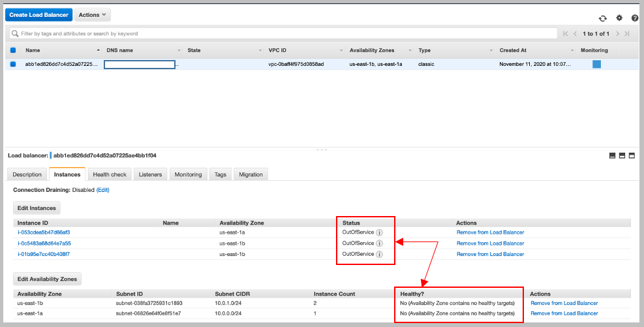Toggle the select-all checkbox in the table header
Screen dimensions: 644x327
point(13,50)
